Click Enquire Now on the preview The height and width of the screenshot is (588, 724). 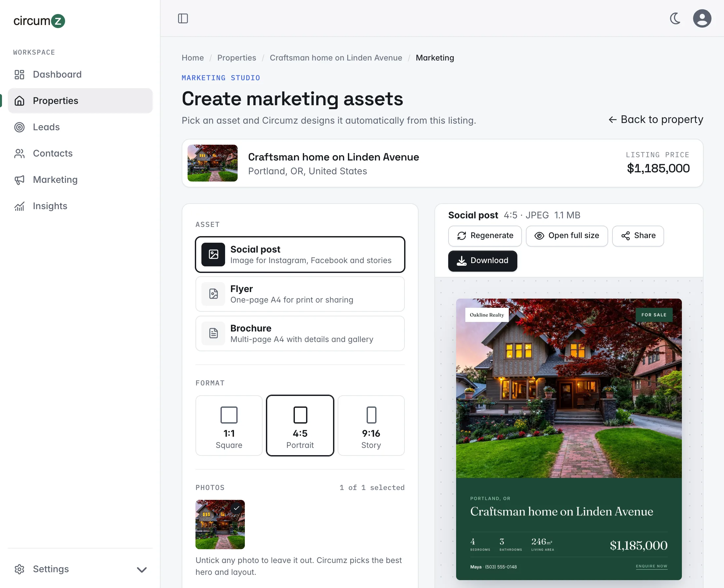coord(651,566)
